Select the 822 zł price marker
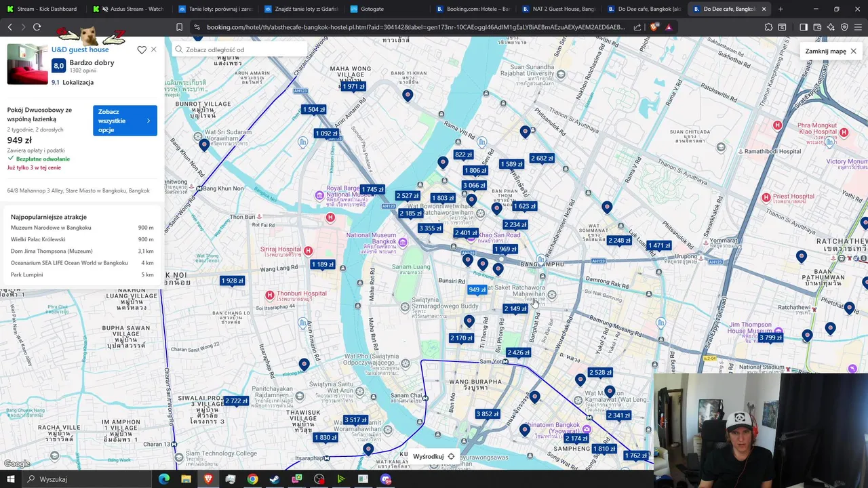The width and height of the screenshot is (868, 488). pos(463,155)
